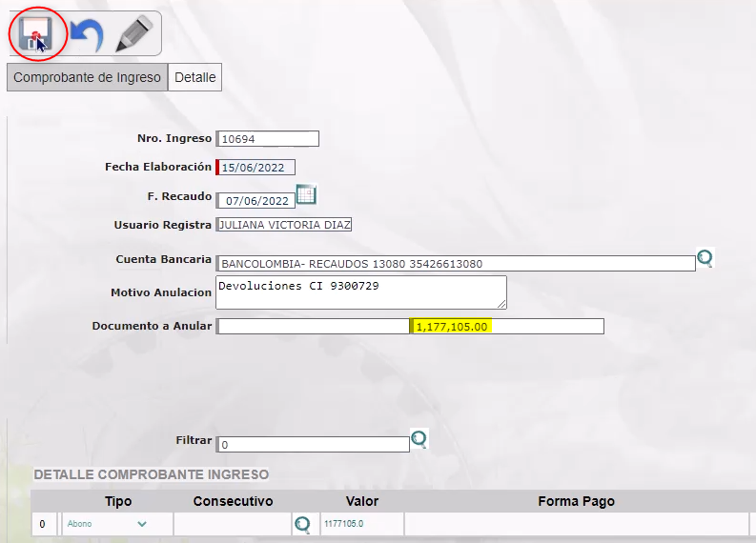Click the blue undo arrow icon
The width and height of the screenshot is (756, 543).
pos(86,35)
